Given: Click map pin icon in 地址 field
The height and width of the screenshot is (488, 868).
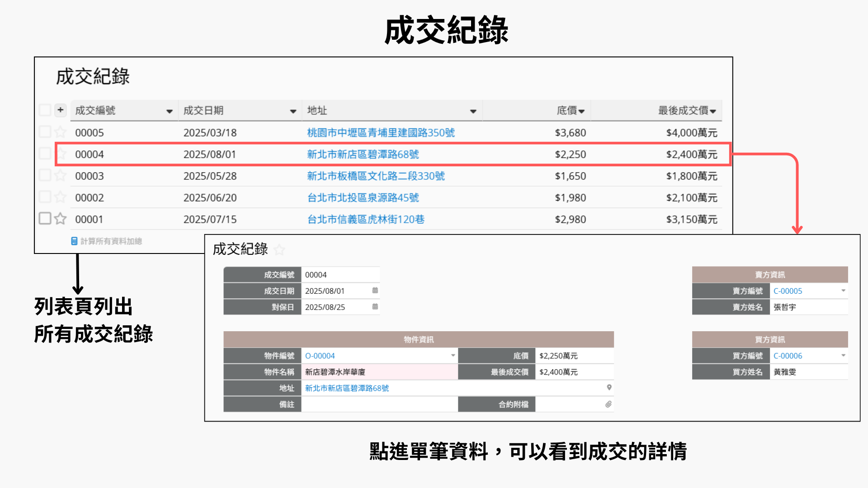Looking at the screenshot, I should coord(609,388).
